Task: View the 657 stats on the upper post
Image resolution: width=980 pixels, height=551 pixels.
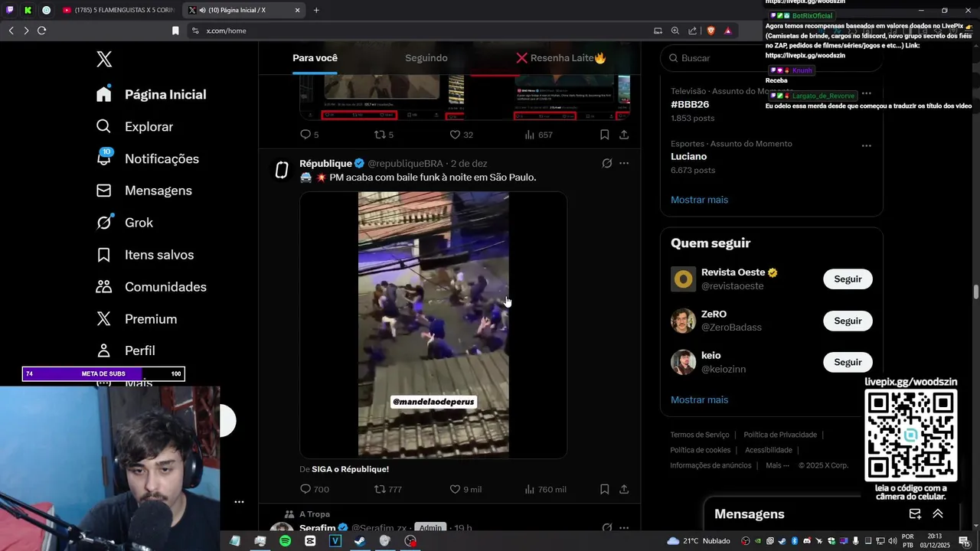Action: pos(538,135)
